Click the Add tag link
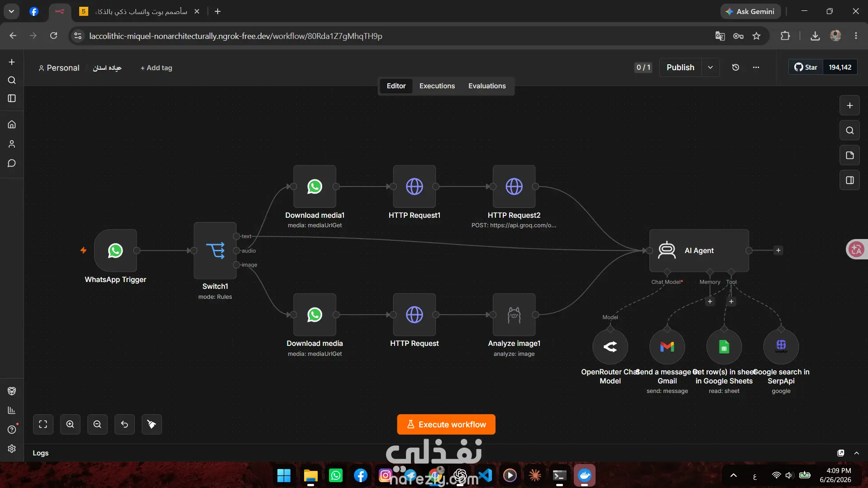This screenshot has width=868, height=488. point(156,68)
